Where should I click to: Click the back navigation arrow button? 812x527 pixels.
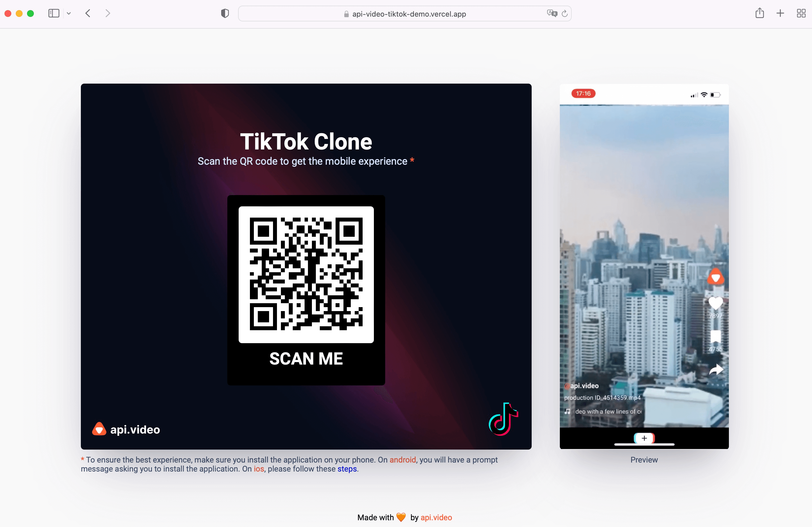87,13
